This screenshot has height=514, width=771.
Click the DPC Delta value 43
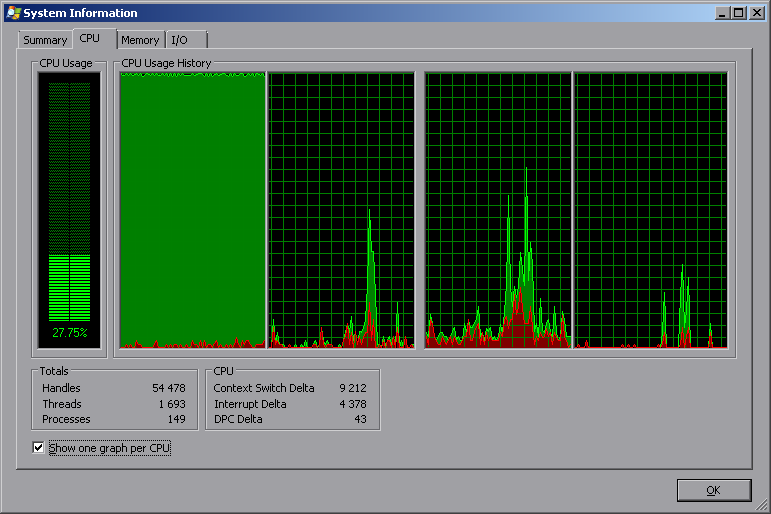coord(360,419)
